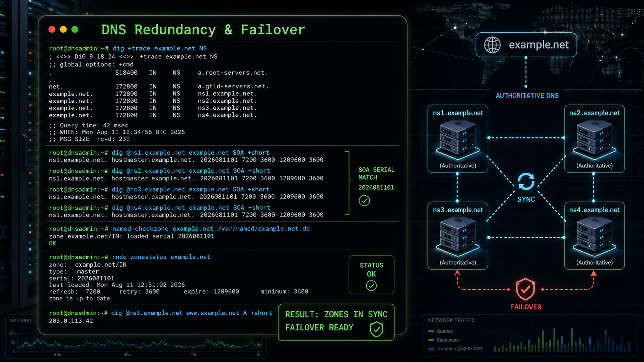Click the globe icon beside example.net

click(x=492, y=45)
